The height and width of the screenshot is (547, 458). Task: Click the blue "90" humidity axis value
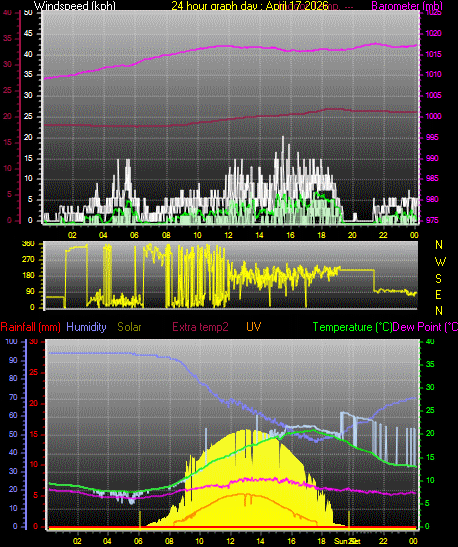coord(13,360)
